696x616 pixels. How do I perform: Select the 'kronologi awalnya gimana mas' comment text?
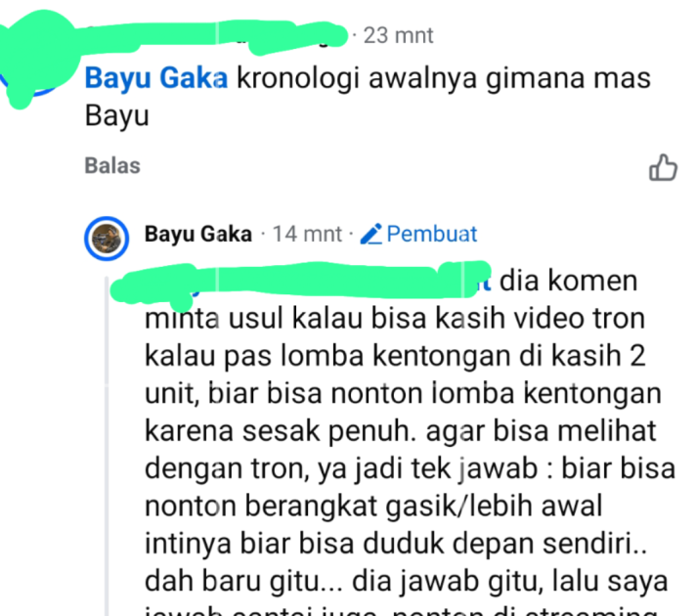point(444,78)
